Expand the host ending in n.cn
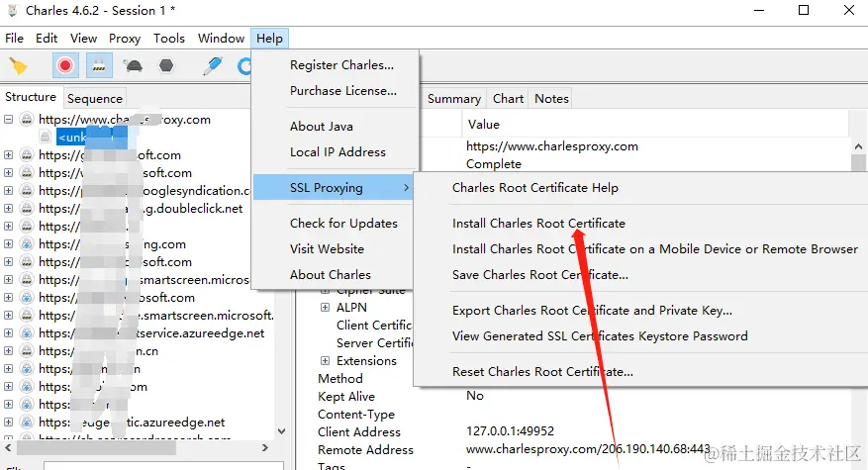Image resolution: width=868 pixels, height=470 pixels. tap(8, 350)
